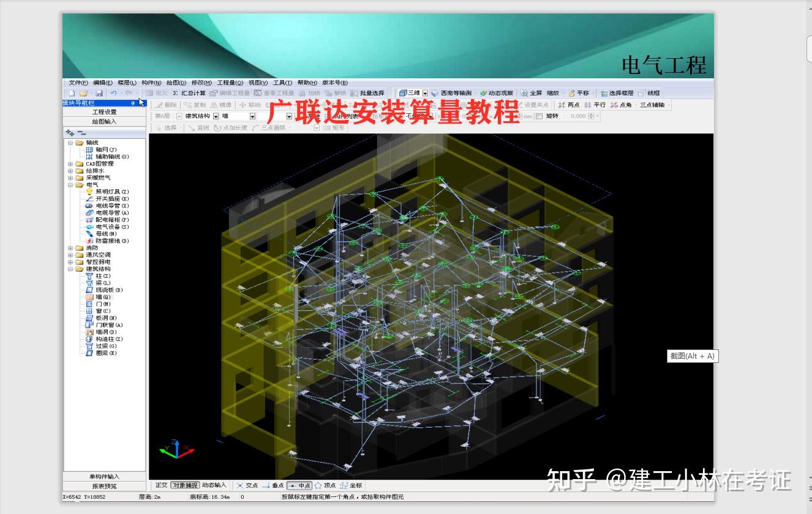Expand the 通风空调 folder

pos(70,255)
